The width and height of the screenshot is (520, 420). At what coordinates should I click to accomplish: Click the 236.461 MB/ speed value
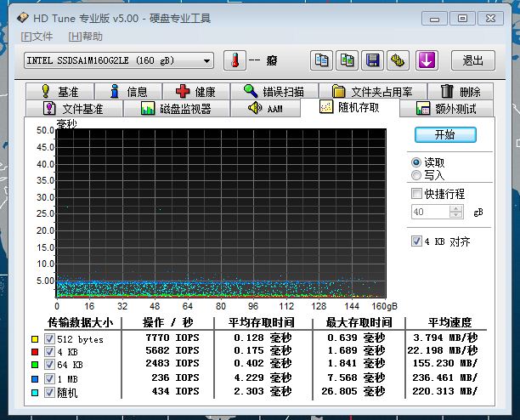point(444,377)
